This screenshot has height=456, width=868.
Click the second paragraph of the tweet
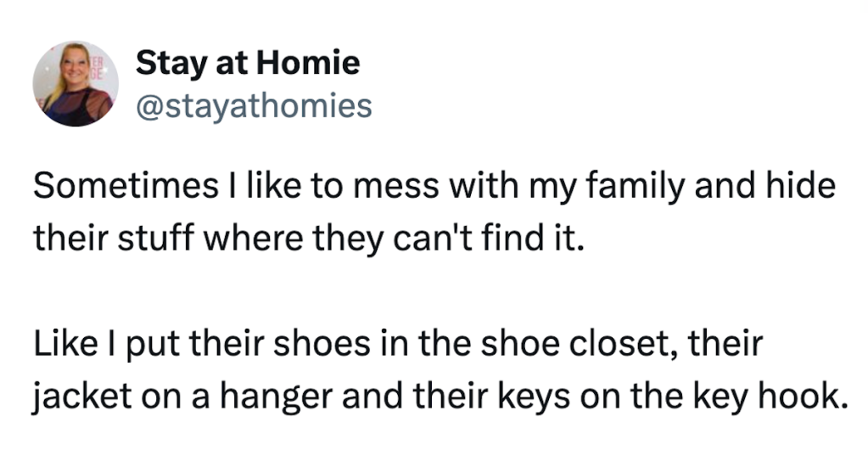(x=440, y=369)
